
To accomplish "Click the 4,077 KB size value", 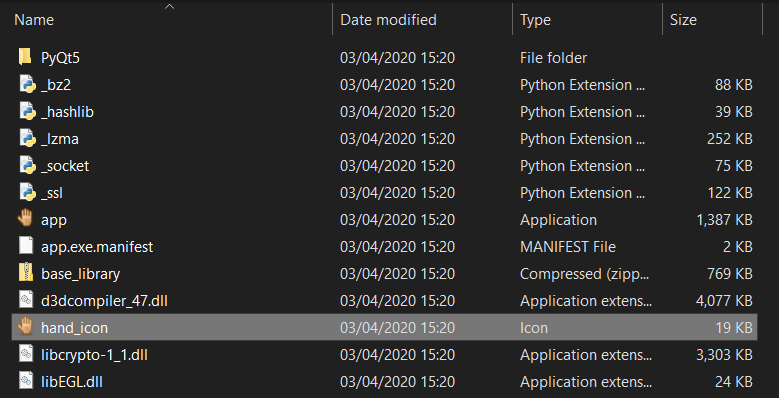I will point(724,301).
